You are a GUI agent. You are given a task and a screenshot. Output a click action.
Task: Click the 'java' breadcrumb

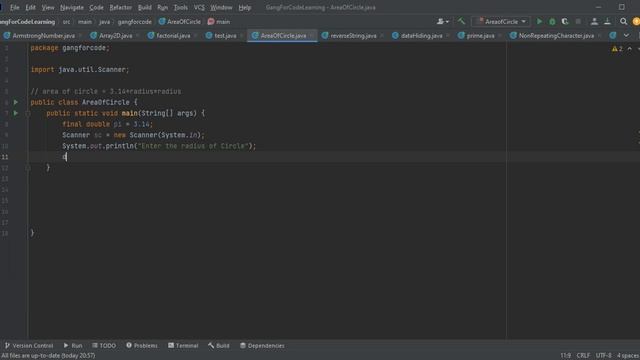tap(104, 22)
